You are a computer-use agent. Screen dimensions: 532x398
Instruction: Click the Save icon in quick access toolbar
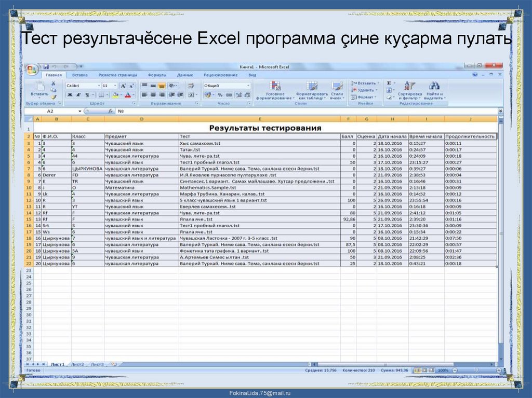[x=46, y=66]
